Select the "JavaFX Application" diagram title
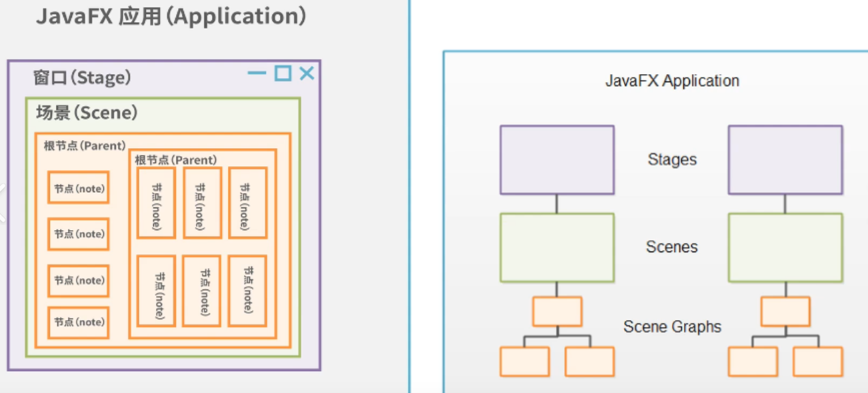 pos(672,81)
